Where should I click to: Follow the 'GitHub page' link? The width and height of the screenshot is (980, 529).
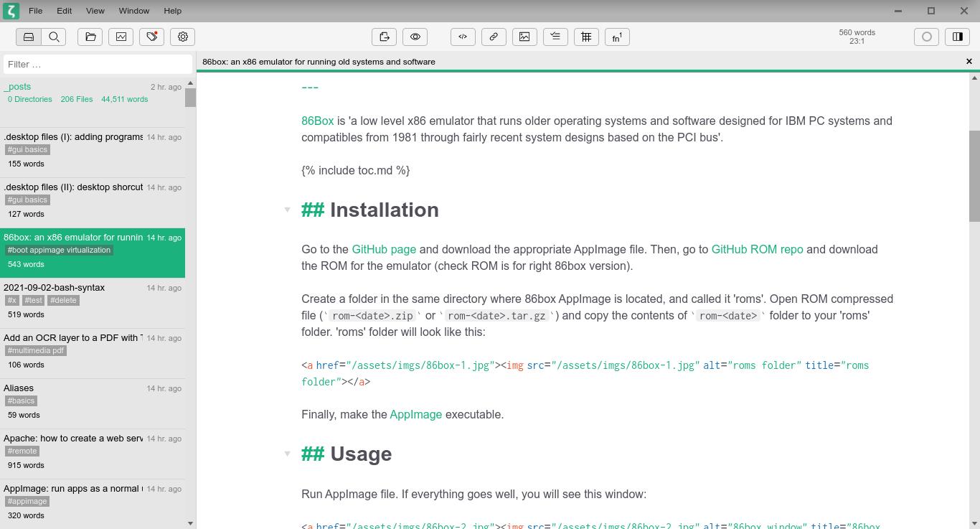(x=384, y=250)
